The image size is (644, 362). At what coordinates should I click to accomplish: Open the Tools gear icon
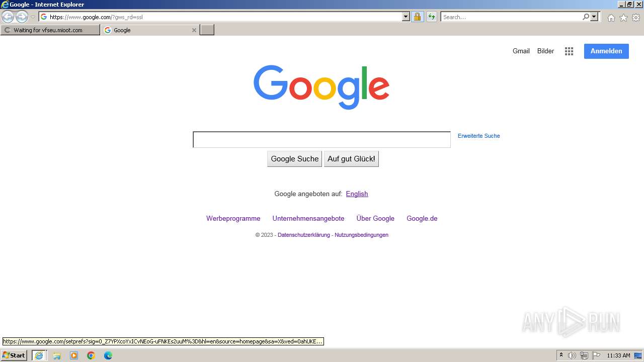click(x=636, y=18)
